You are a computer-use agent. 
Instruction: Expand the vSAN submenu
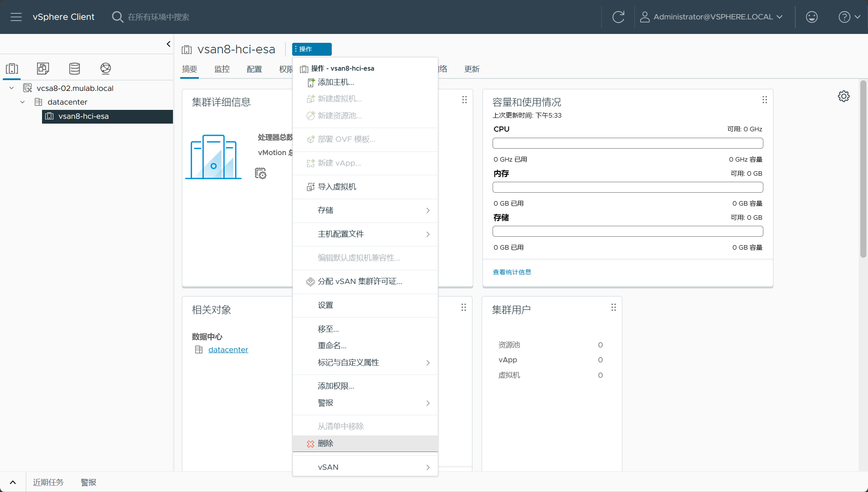(x=365, y=467)
